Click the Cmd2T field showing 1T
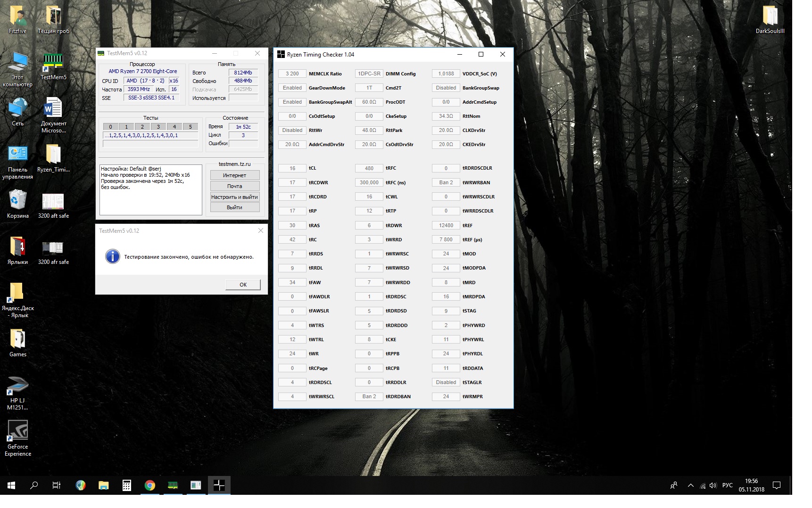This screenshot has width=812, height=508. coord(369,88)
